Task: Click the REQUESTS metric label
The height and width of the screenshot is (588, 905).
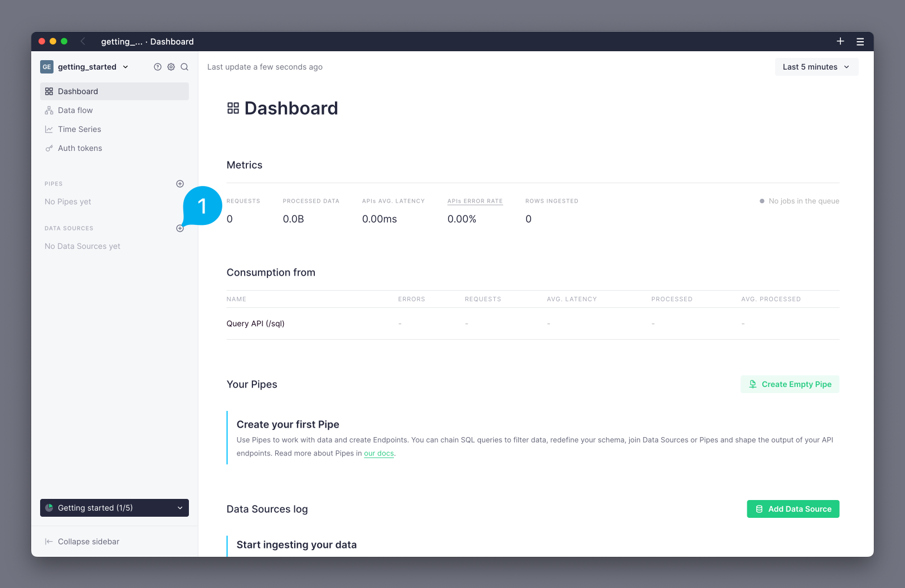Action: pyautogui.click(x=244, y=201)
